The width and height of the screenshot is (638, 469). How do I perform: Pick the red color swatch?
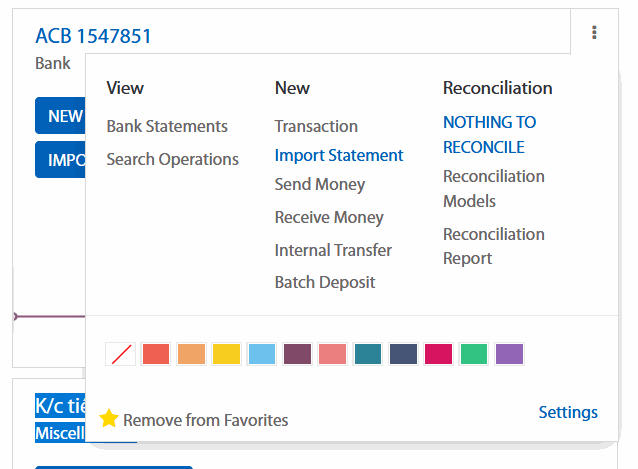pyautogui.click(x=156, y=354)
